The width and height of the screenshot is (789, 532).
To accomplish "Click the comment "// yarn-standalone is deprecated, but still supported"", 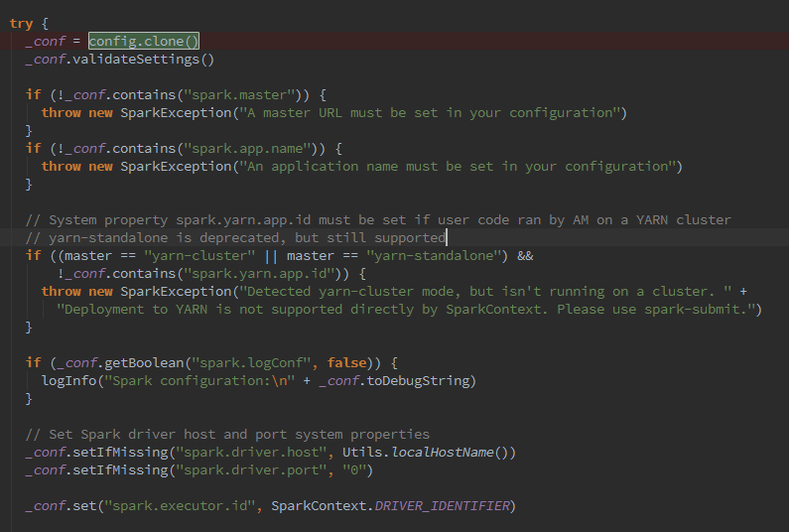I will pos(235,237).
